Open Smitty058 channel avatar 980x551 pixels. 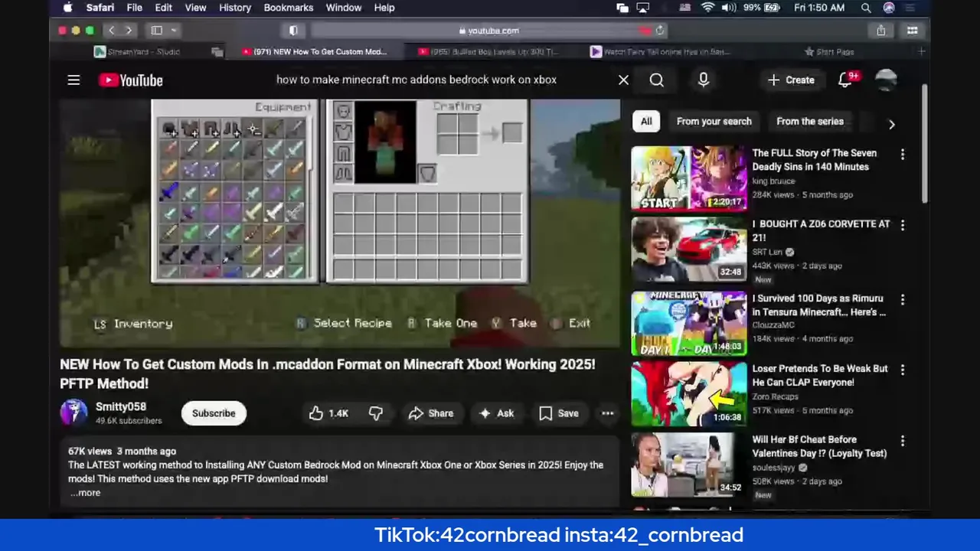tap(73, 412)
